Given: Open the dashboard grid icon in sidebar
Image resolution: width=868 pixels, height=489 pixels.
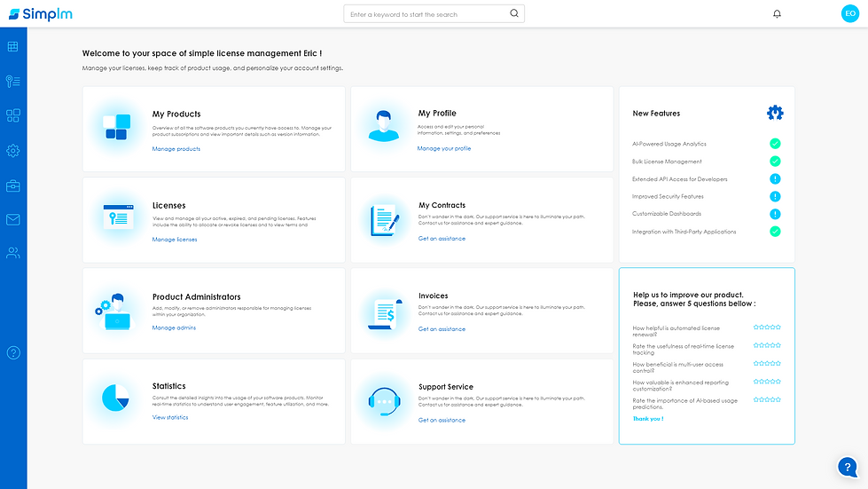Looking at the screenshot, I should tap(13, 46).
